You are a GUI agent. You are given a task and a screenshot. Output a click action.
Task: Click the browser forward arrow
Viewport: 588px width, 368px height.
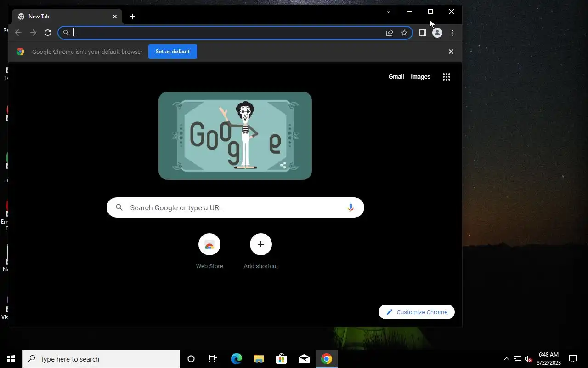click(x=33, y=33)
